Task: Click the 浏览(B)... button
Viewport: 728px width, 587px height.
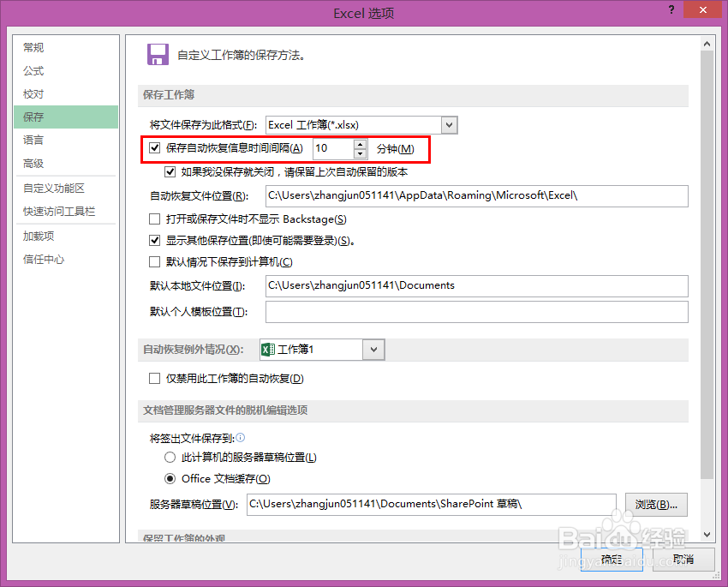Action: pos(656,505)
